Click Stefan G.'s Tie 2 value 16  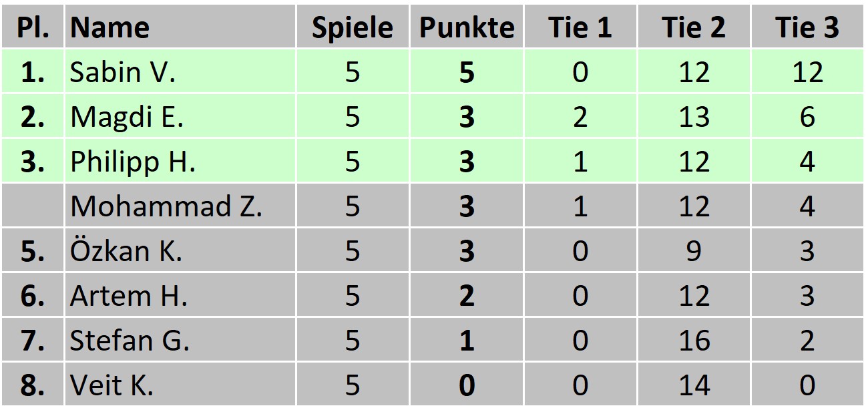click(x=694, y=341)
